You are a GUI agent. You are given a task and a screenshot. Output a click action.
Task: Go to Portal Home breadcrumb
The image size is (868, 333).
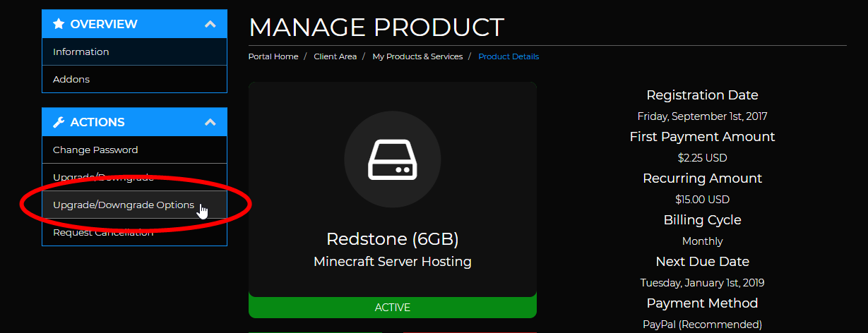click(273, 56)
